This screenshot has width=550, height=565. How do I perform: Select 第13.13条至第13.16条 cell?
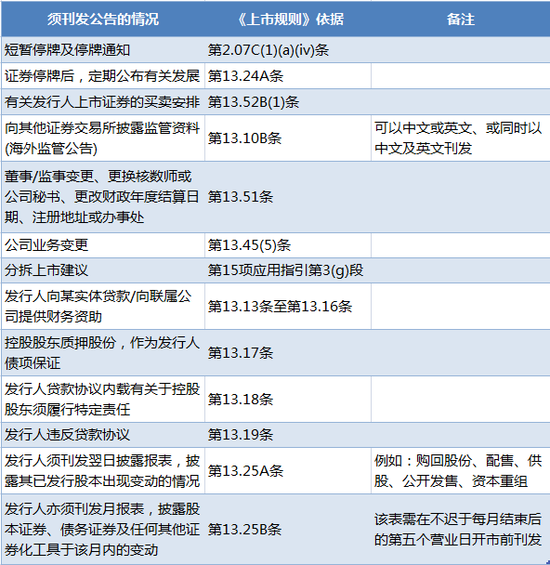pos(288,306)
